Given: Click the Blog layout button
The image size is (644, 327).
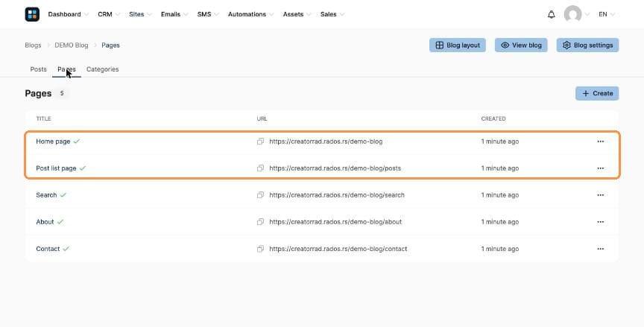Looking at the screenshot, I should [x=458, y=45].
